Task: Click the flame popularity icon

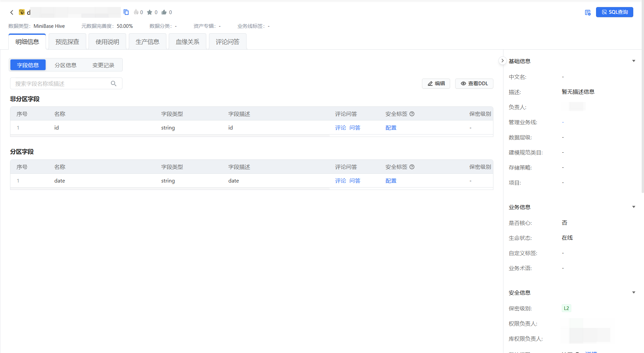Action: point(136,12)
